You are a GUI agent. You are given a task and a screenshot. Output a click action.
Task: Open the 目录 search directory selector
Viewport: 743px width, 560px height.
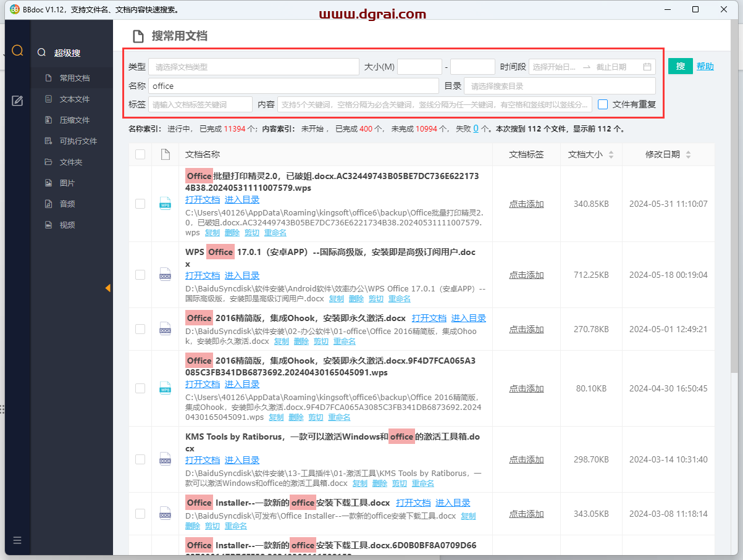pos(560,86)
